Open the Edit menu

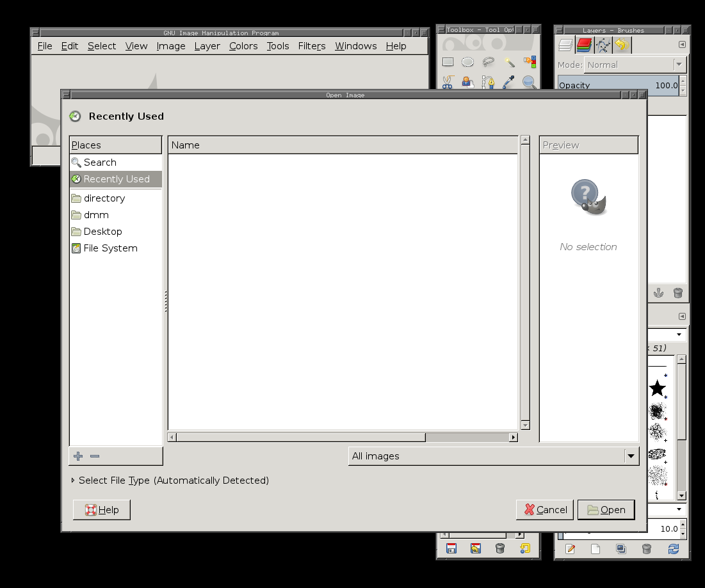tap(69, 46)
